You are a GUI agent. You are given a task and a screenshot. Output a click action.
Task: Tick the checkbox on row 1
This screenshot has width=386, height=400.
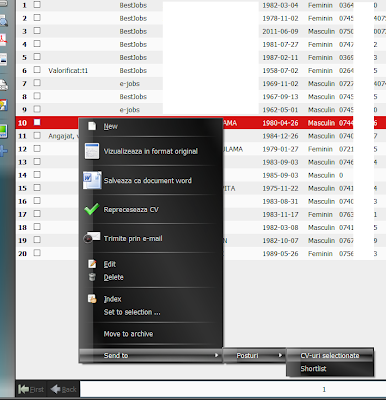click(x=37, y=5)
